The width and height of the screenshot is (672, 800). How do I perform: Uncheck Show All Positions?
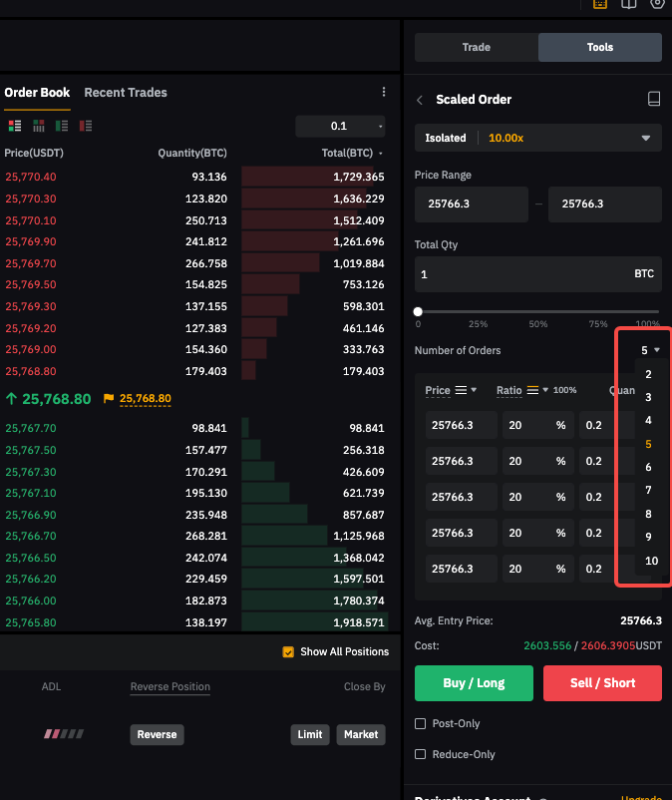tap(289, 651)
